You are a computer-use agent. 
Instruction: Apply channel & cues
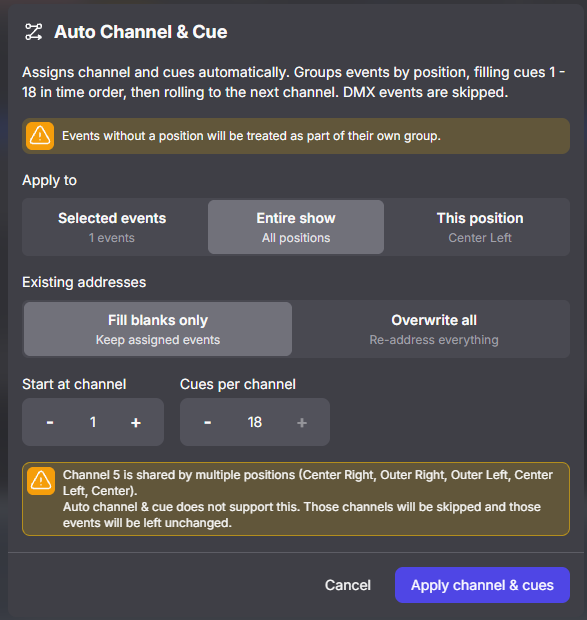482,585
